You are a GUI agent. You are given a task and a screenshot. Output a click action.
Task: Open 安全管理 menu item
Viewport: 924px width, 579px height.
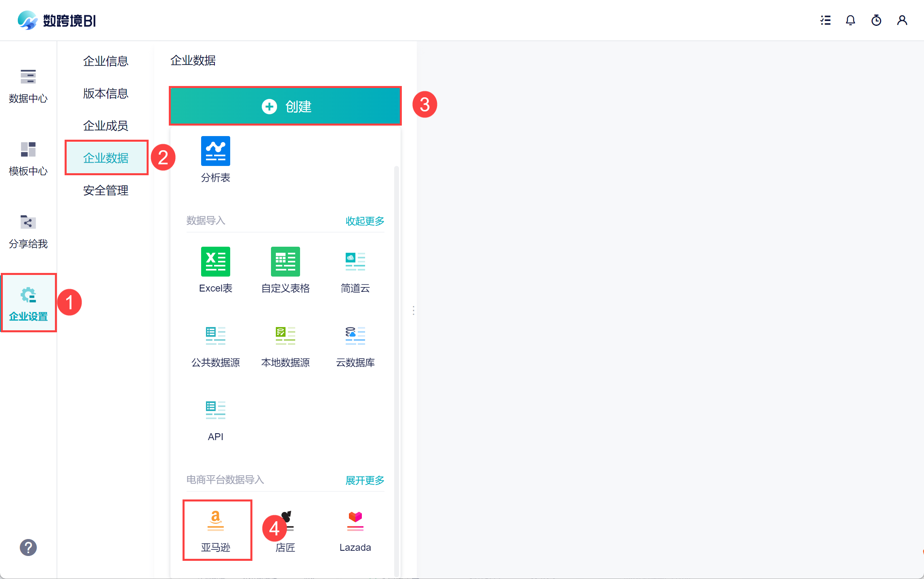coord(105,190)
